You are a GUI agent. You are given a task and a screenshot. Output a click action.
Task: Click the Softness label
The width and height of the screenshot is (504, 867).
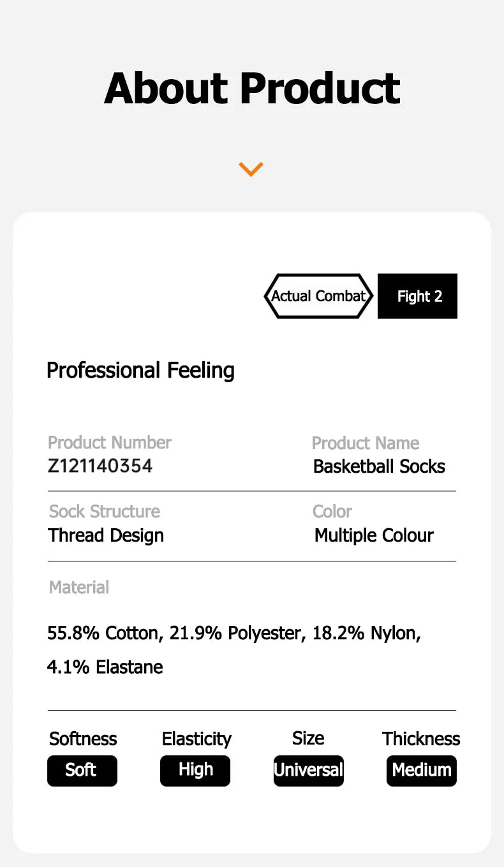(x=83, y=739)
